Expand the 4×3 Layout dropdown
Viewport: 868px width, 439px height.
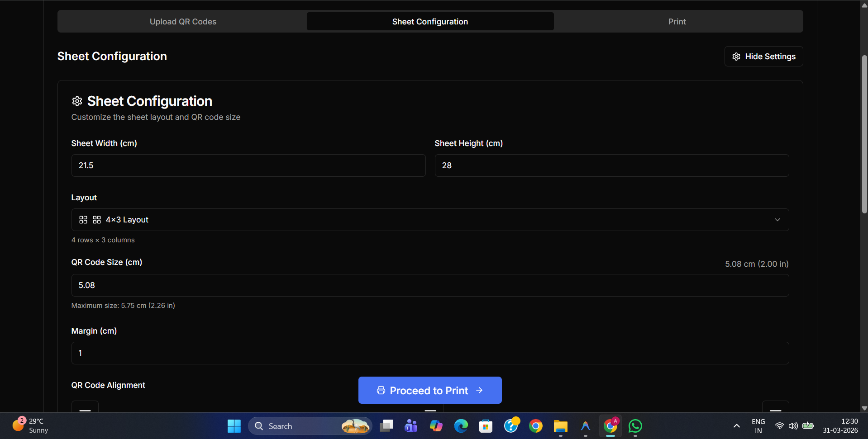[429, 220]
